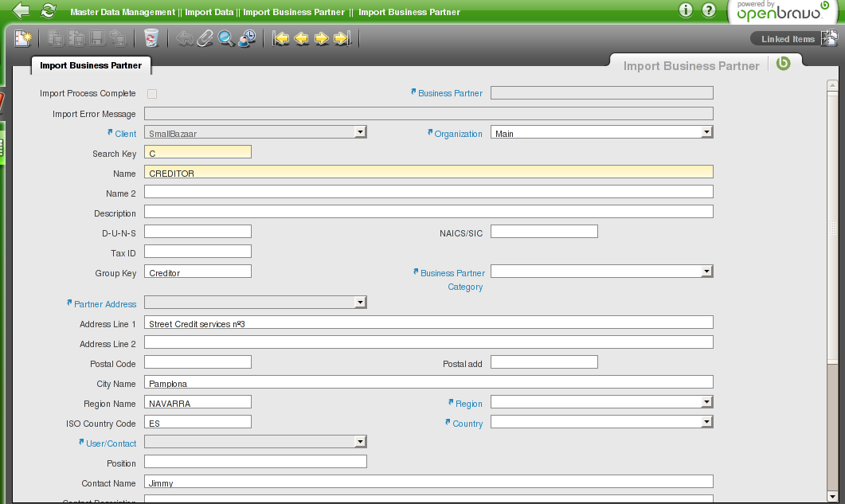Open the Business Partner Category dropdown
Image resolution: width=845 pixels, height=504 pixels.
[x=706, y=272]
